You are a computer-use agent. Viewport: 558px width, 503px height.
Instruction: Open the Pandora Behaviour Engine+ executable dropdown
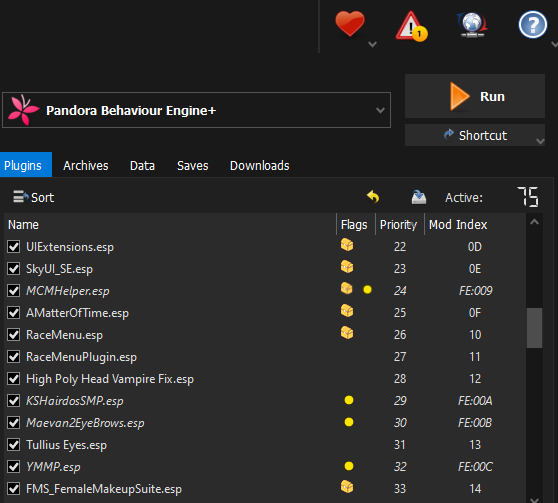(x=196, y=110)
